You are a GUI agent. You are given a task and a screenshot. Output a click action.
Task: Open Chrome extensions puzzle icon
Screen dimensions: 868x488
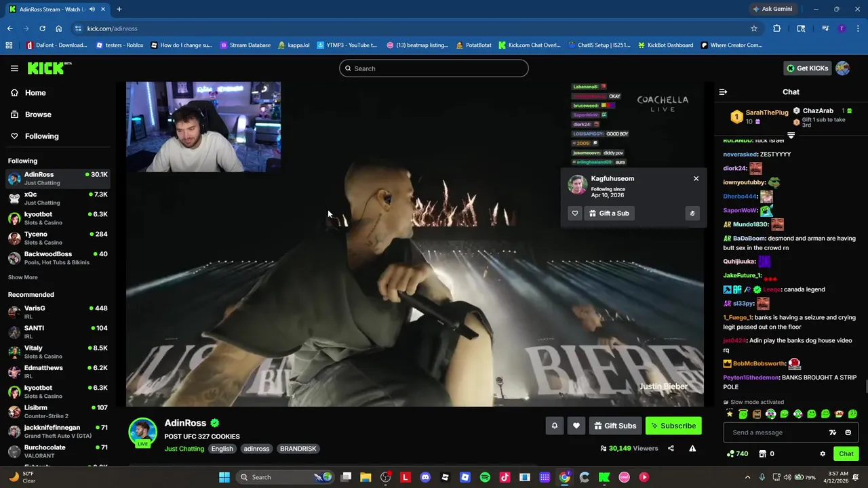click(x=777, y=28)
